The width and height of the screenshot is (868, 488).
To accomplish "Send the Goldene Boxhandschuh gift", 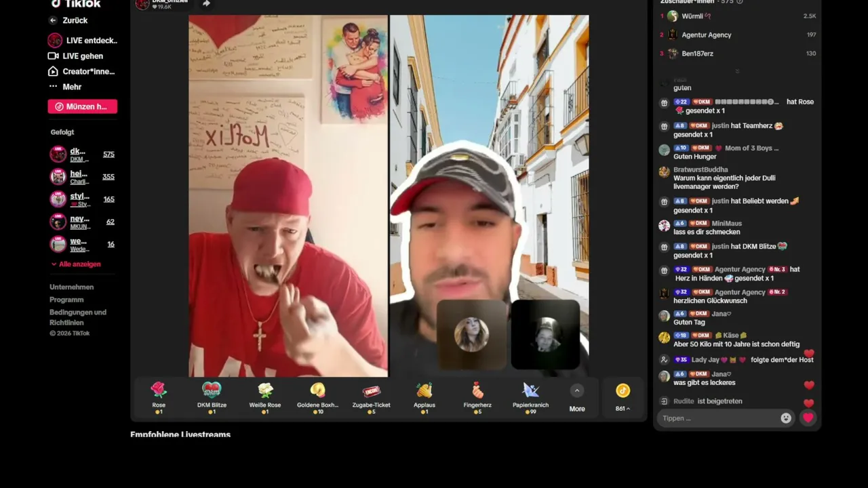I will click(317, 398).
